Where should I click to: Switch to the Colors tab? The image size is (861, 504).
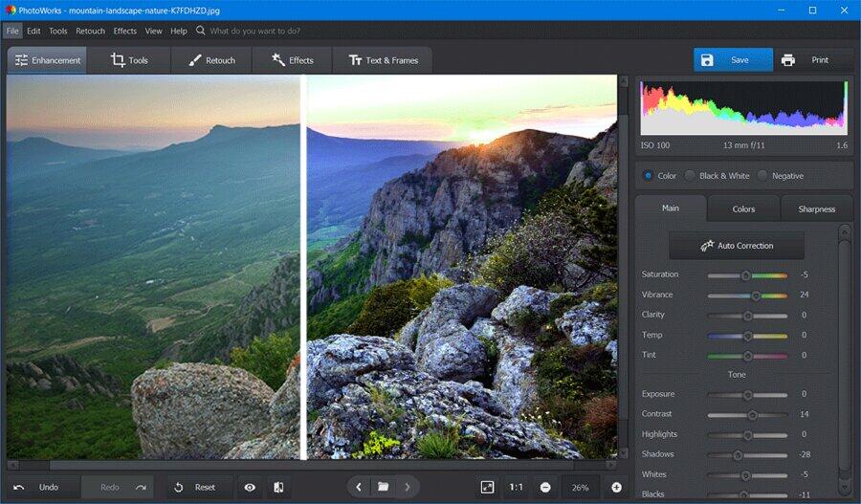pos(743,208)
